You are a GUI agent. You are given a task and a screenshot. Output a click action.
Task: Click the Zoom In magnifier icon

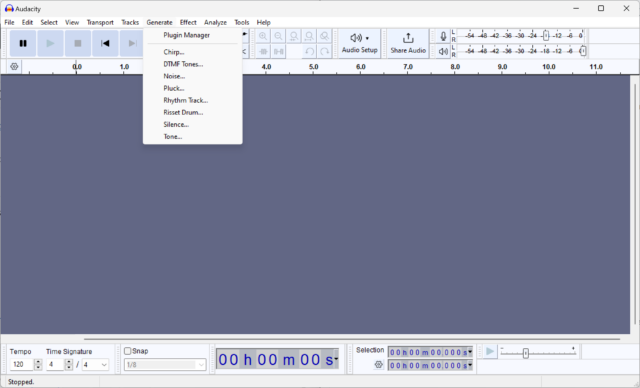point(263,36)
